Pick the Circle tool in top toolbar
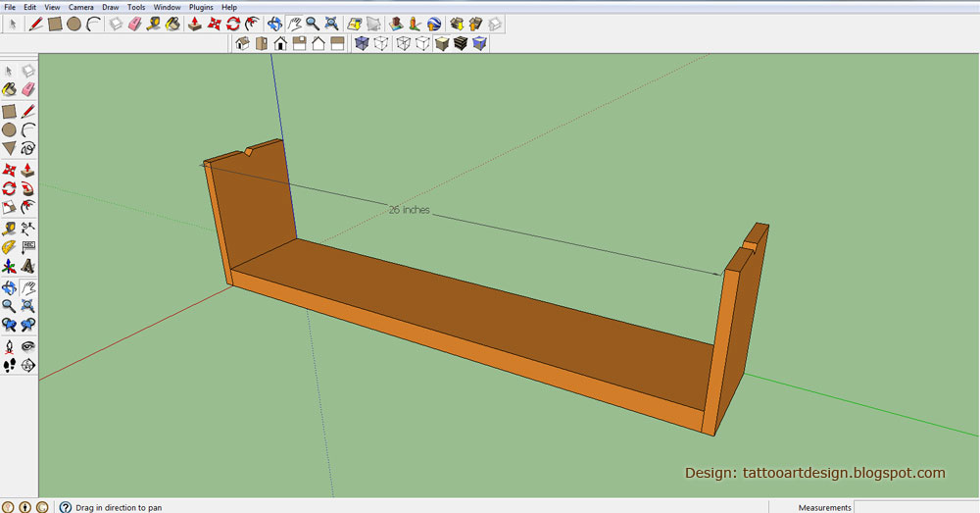This screenshot has height=513, width=980. click(x=73, y=24)
